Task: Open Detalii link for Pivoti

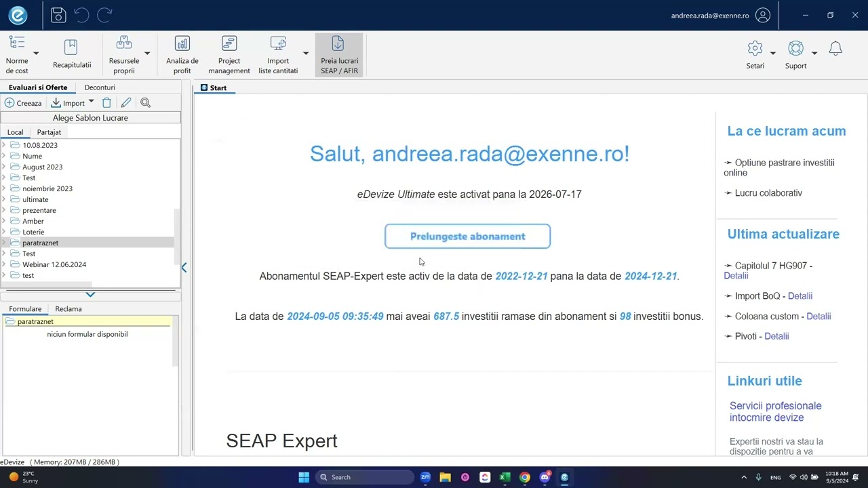Action: (776, 336)
